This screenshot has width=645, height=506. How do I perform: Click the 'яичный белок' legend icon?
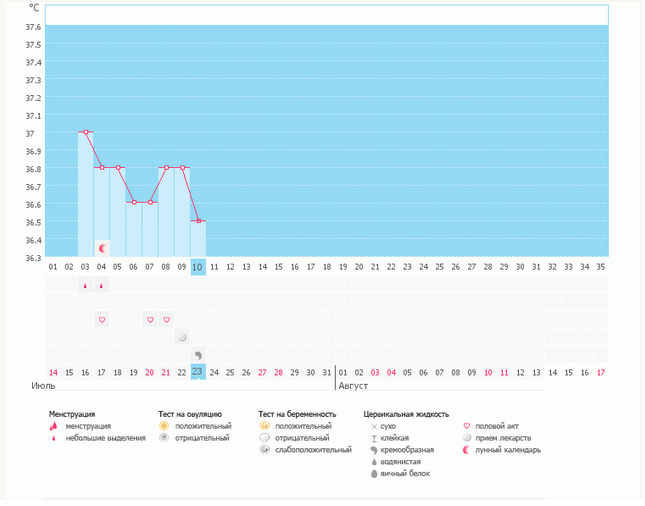point(374,474)
